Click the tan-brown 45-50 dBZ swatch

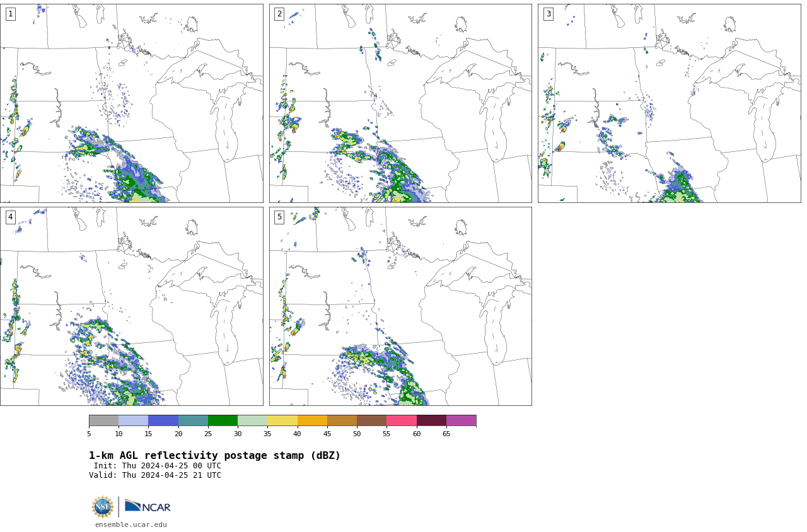(x=342, y=420)
